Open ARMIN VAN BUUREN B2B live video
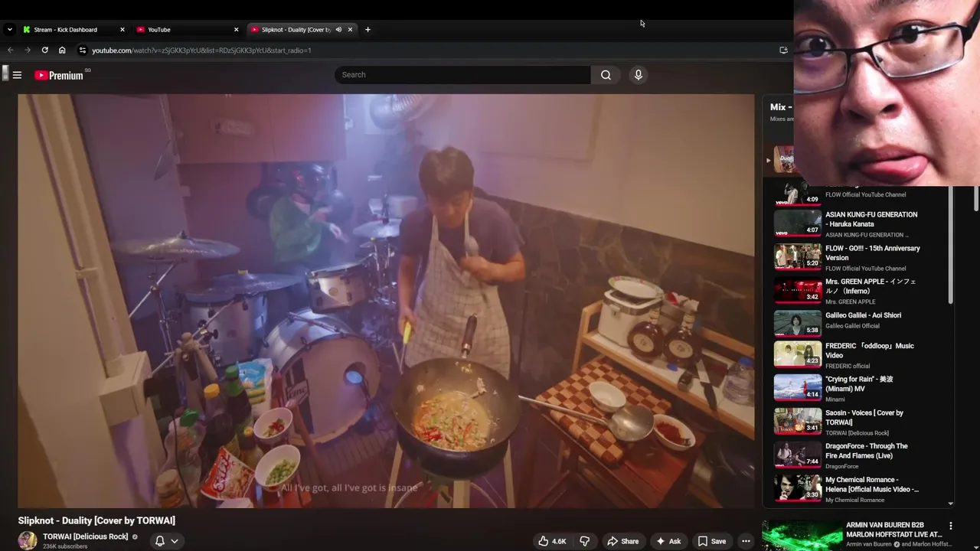The image size is (980, 551). pos(893,530)
